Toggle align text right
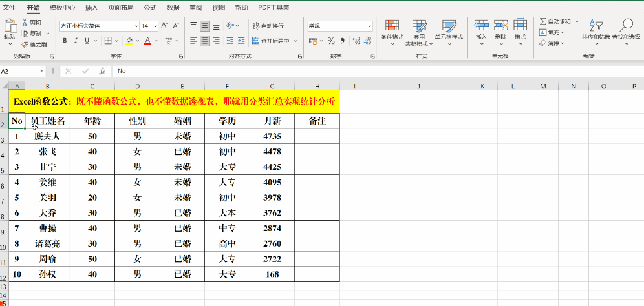This screenshot has width=644, height=306. 217,41
